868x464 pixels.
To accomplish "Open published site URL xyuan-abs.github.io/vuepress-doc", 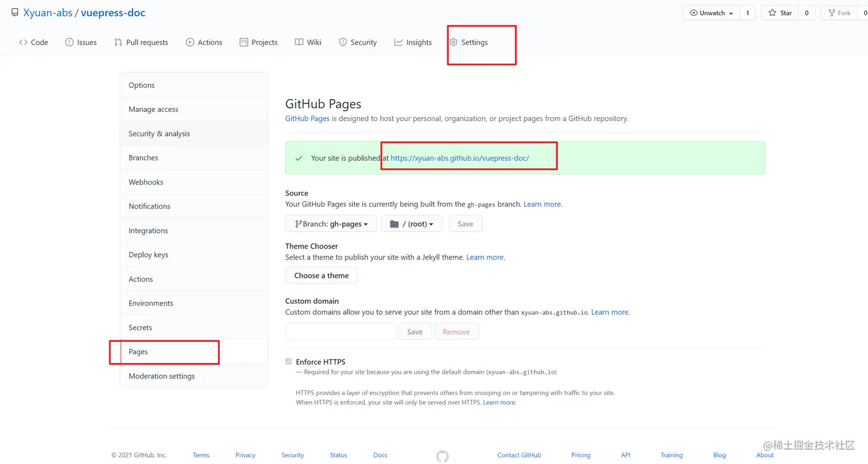I will pyautogui.click(x=460, y=158).
